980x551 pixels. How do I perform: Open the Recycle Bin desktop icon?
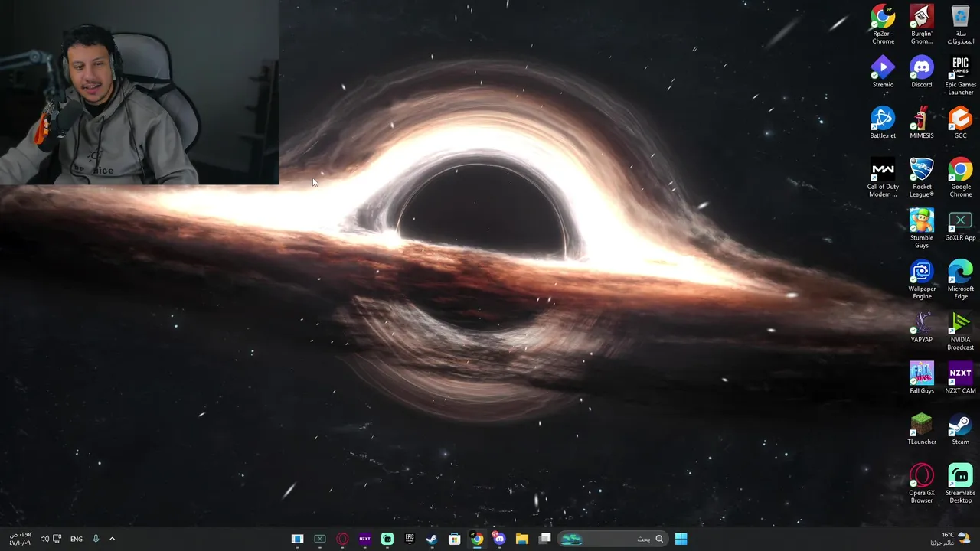point(961,24)
